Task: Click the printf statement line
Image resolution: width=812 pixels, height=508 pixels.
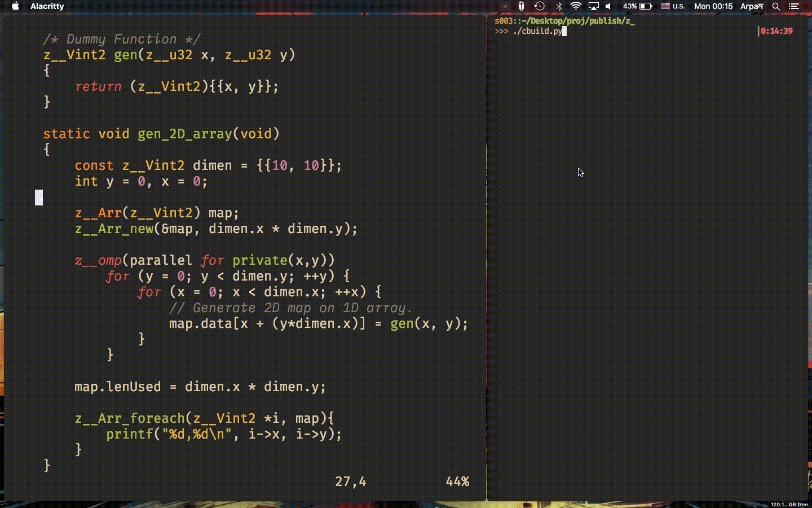Action: tap(224, 434)
